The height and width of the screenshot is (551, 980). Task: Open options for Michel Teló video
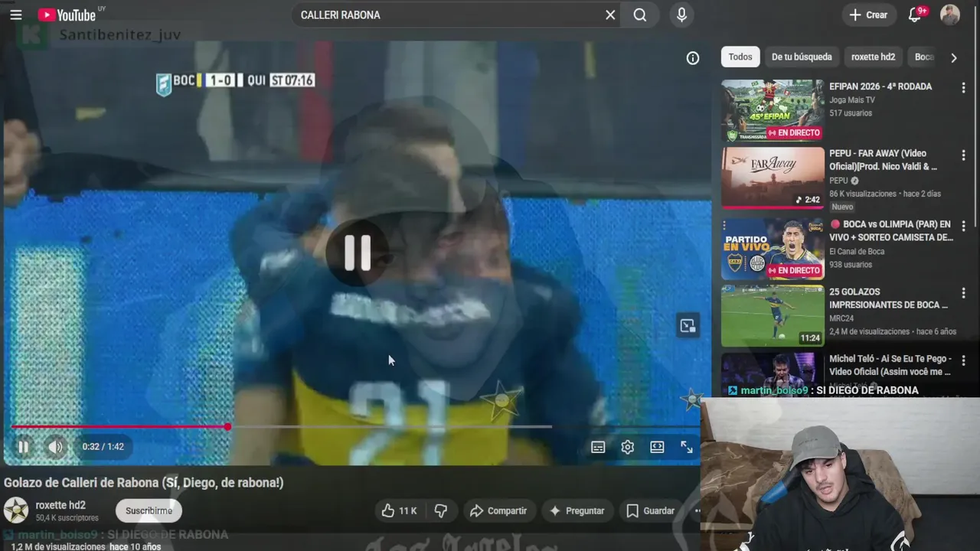pyautogui.click(x=963, y=360)
